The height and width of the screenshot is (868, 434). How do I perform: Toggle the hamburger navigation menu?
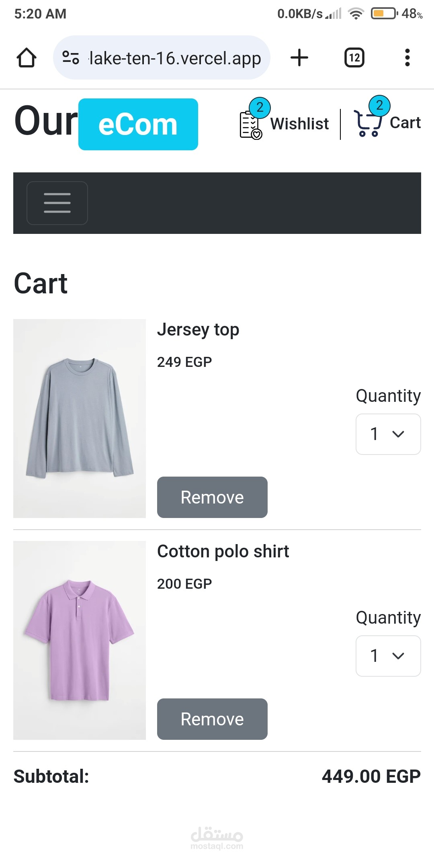(x=57, y=203)
